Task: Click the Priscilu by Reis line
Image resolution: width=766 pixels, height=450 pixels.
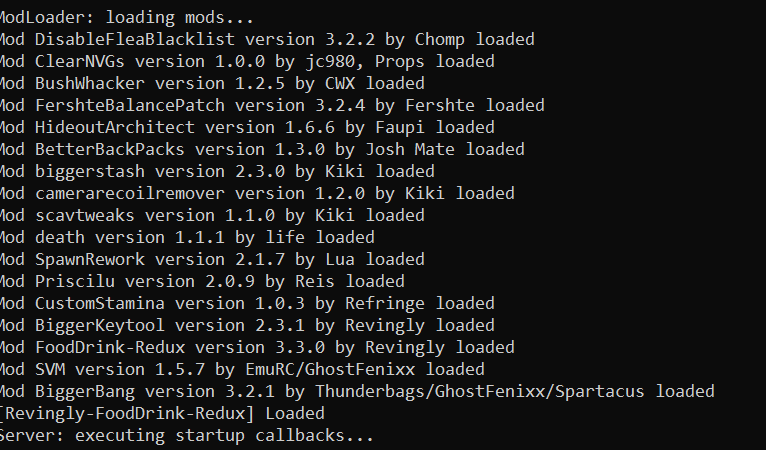Action: coord(202,281)
